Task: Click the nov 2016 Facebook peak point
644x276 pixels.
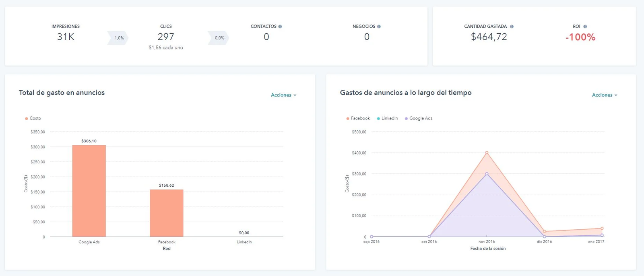Action: pos(487,153)
